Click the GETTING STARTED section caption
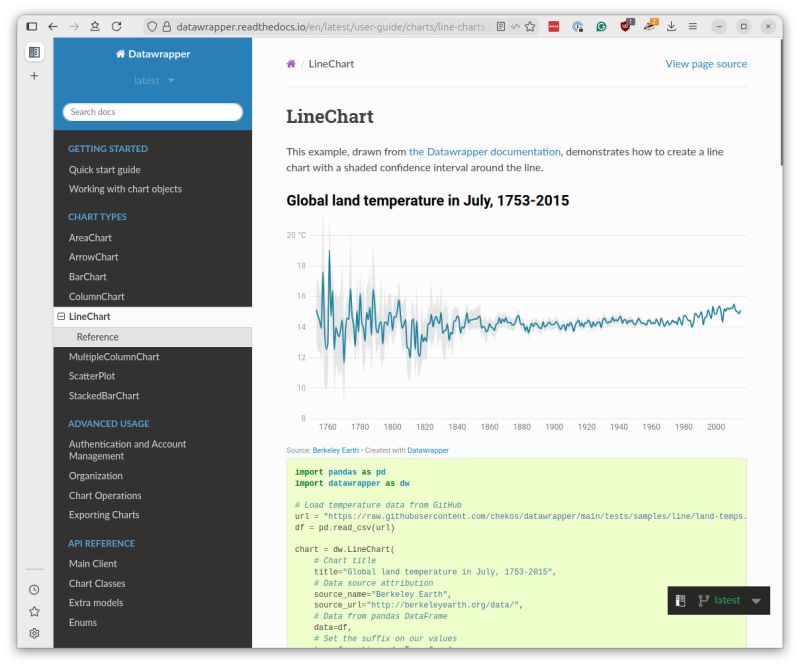This screenshot has height=667, width=800. tap(108, 149)
